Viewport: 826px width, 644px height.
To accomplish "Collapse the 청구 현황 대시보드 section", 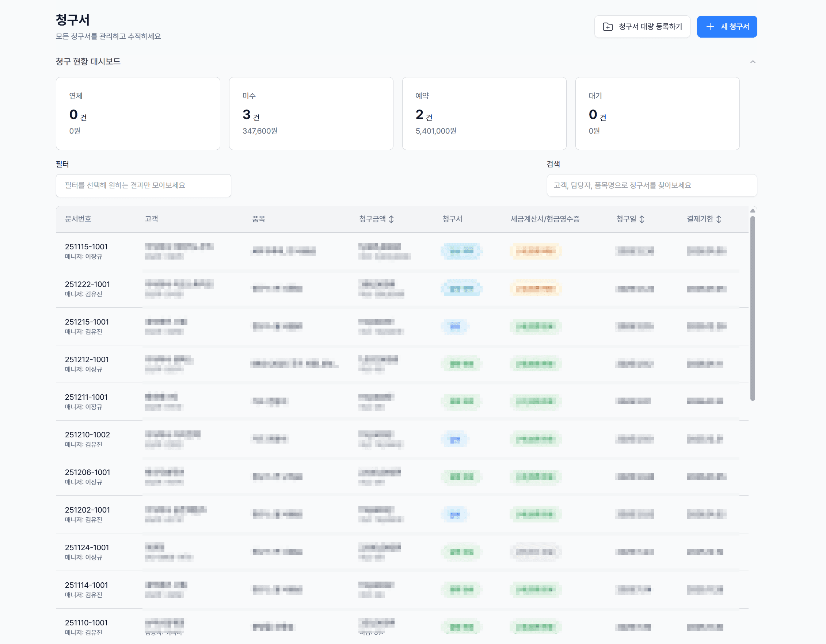I will point(753,62).
